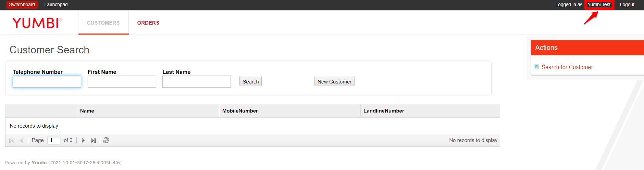Viewport: 644px width, 170px height.
Task: Click the Telephone Number label
Action: (38, 72)
